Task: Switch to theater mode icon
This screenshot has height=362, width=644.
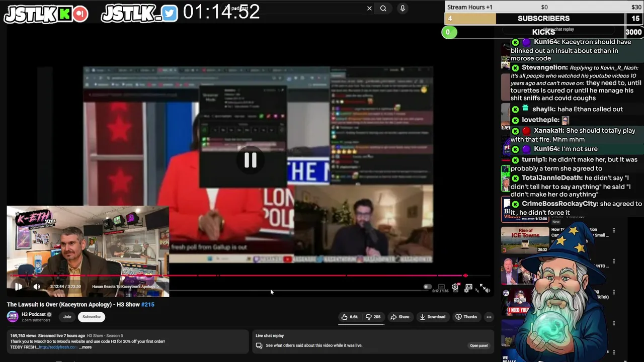Action: pos(469,287)
